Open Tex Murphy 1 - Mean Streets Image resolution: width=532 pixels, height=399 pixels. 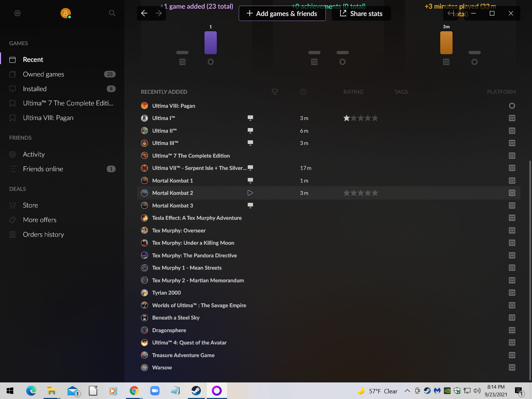click(x=187, y=268)
